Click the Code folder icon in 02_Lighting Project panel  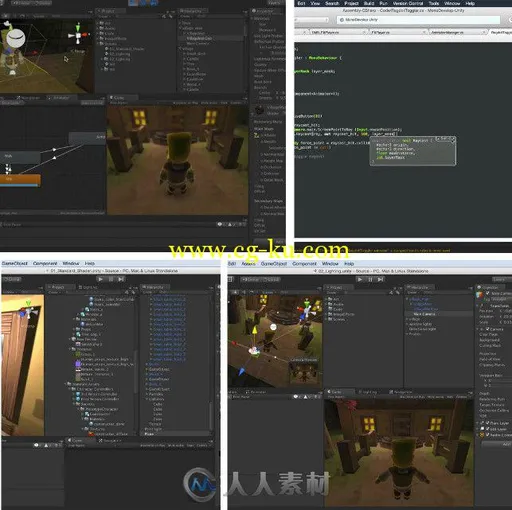tap(330, 309)
